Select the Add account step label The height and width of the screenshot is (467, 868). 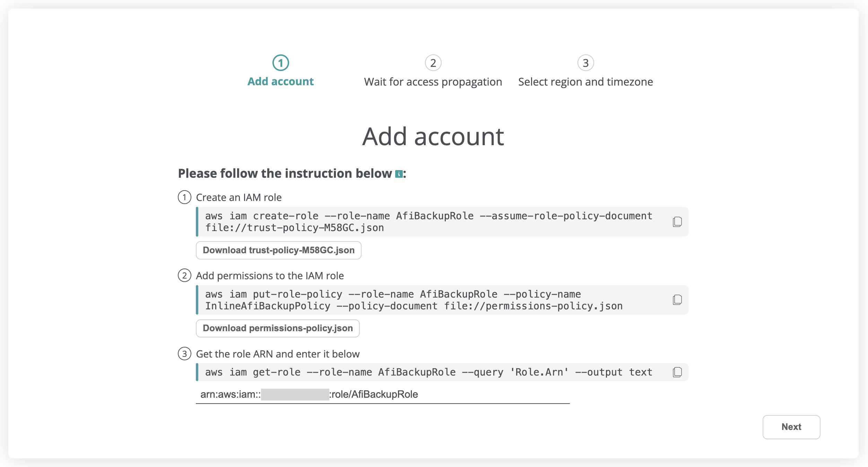280,82
